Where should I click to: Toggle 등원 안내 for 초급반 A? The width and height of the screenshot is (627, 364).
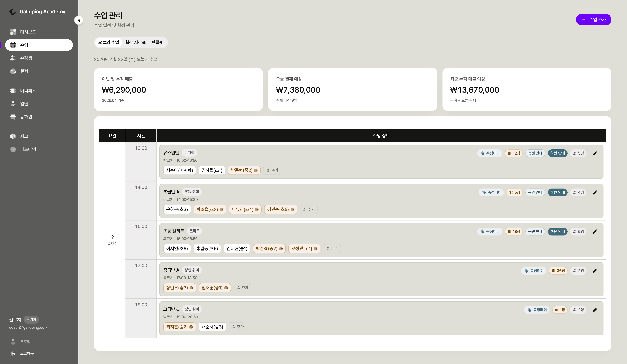pos(535,192)
